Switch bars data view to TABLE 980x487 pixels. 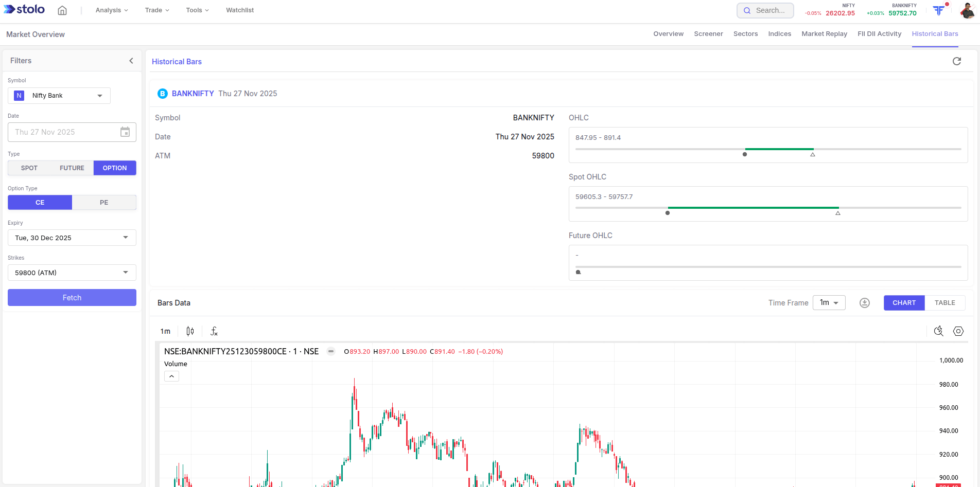click(x=944, y=303)
